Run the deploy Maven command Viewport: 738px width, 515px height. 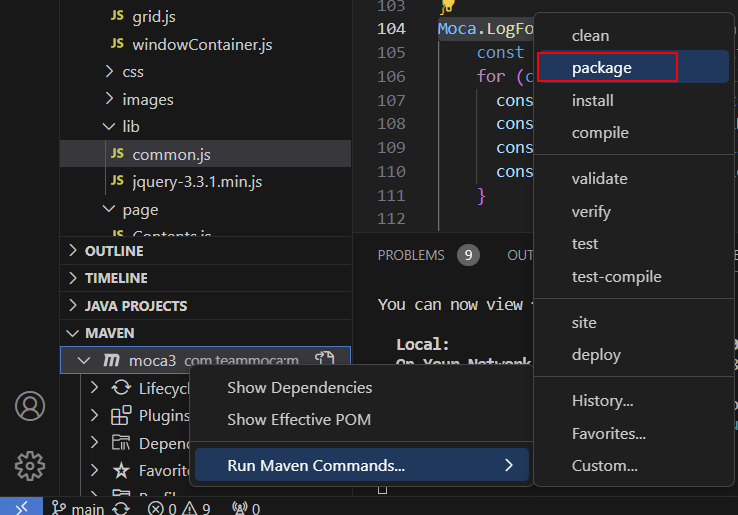pos(634,354)
